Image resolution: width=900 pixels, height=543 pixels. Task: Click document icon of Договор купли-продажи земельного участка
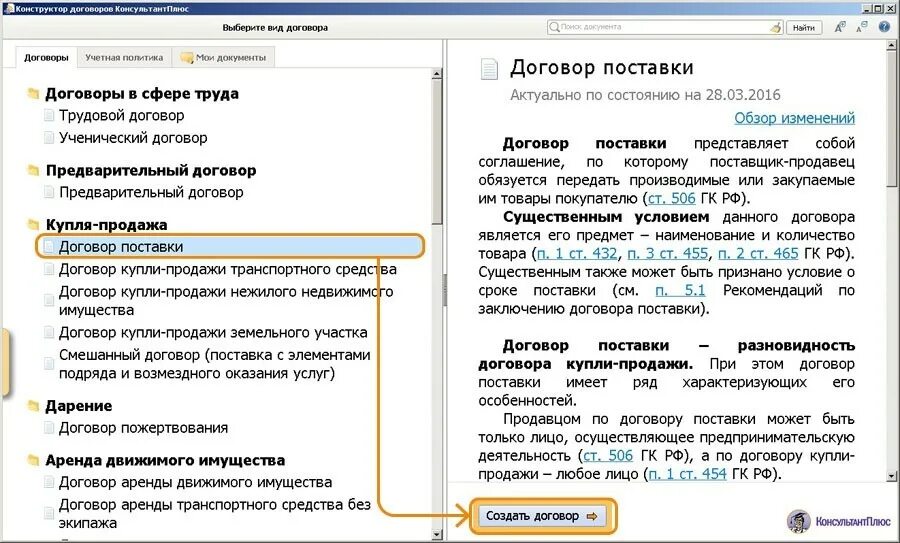coord(49,332)
